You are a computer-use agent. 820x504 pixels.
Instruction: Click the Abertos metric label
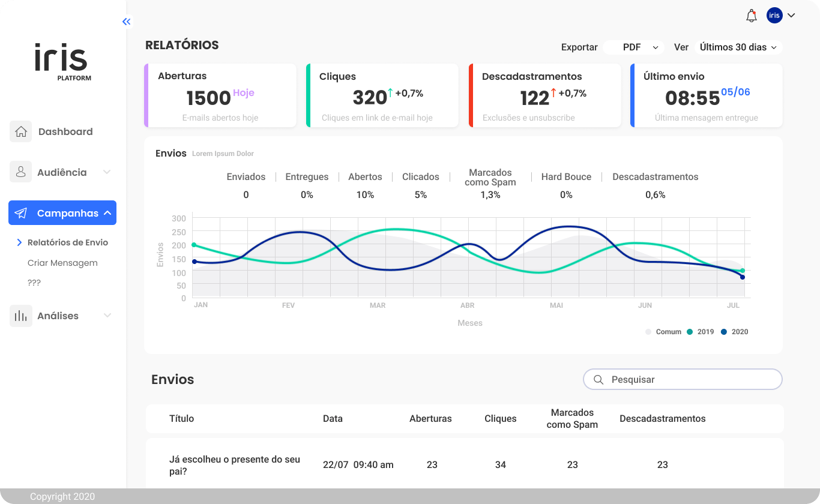click(x=365, y=177)
